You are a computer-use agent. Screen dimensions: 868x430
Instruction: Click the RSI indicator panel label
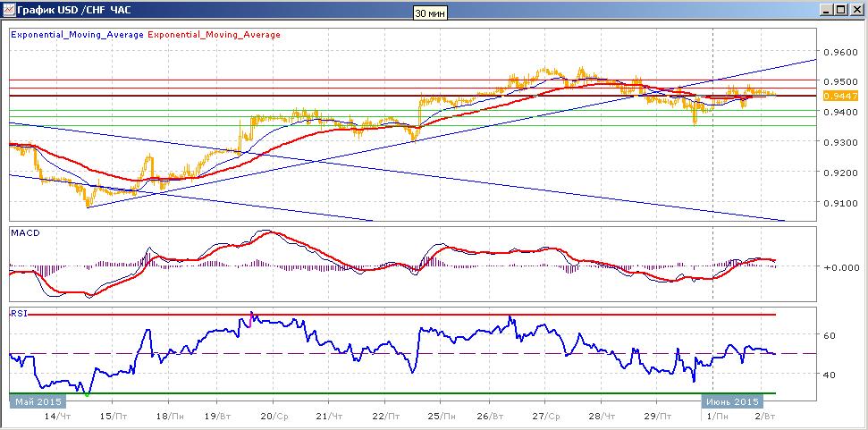click(19, 313)
